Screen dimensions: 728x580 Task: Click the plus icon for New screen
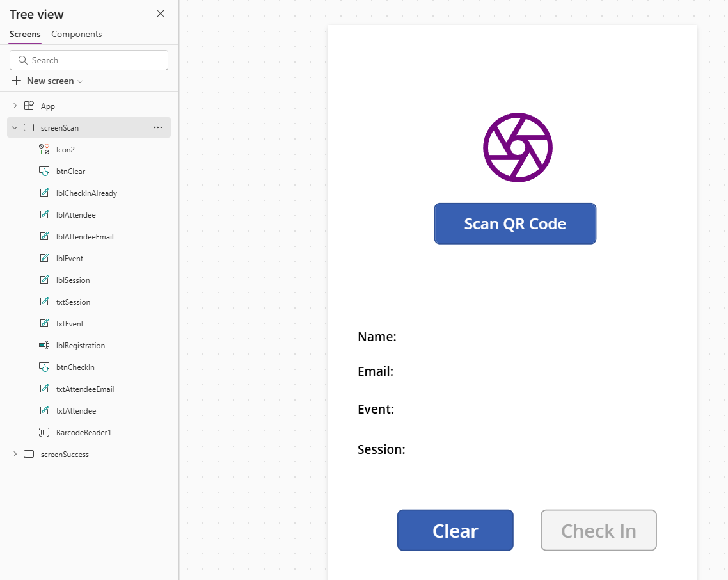[x=17, y=81]
